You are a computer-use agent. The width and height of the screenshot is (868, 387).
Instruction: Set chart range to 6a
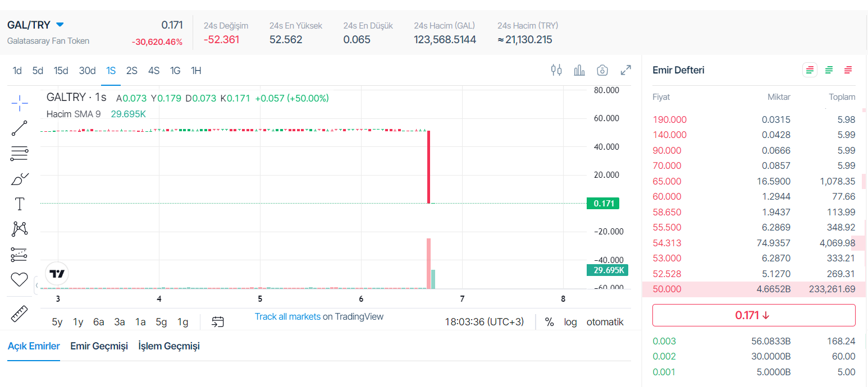point(99,322)
